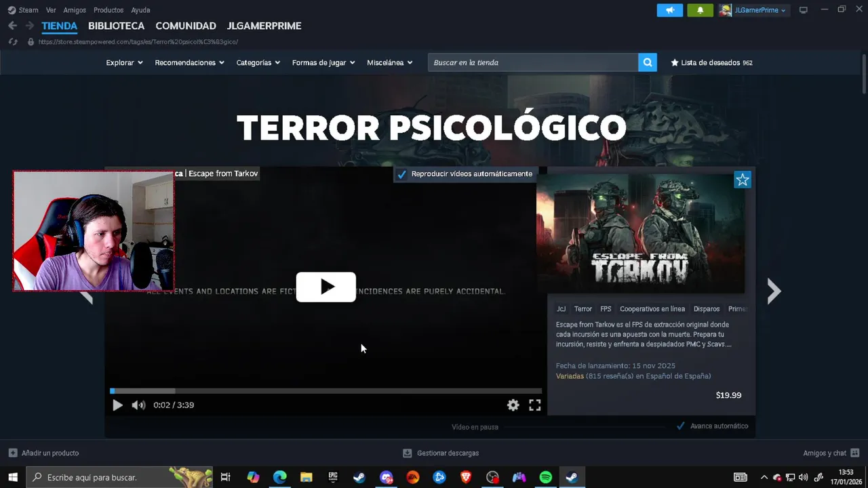Click the Windows taskbar search box
Screen dimensions: 868x488
pos(119,477)
